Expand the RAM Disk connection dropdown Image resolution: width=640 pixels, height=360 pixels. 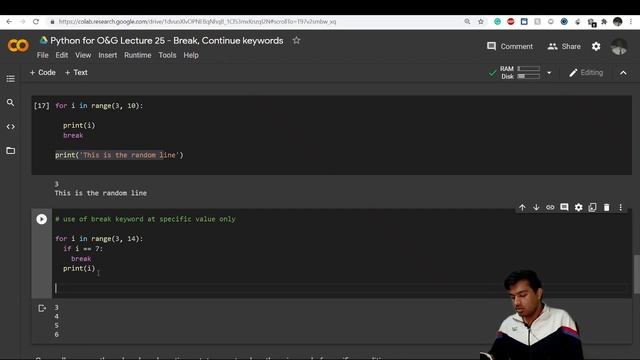pos(549,73)
